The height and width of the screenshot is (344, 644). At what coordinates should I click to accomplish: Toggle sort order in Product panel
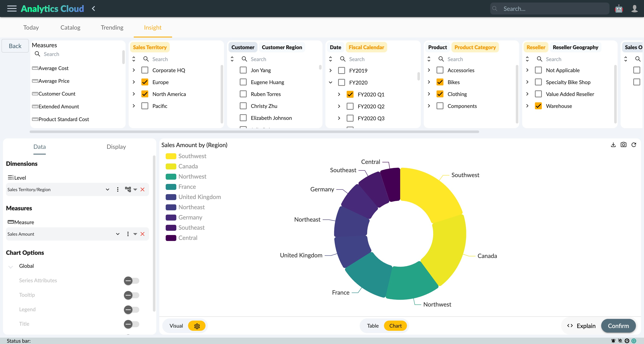point(429,59)
